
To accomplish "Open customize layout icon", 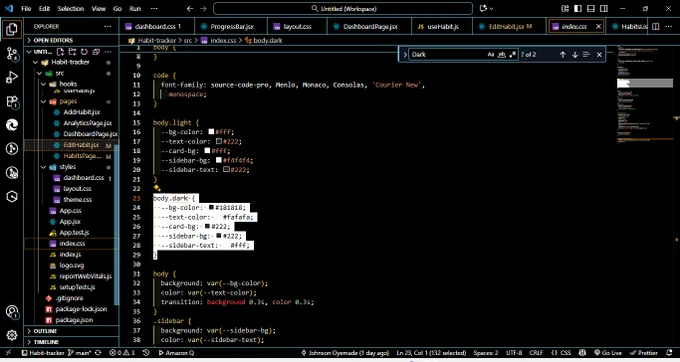I will 565,8.
